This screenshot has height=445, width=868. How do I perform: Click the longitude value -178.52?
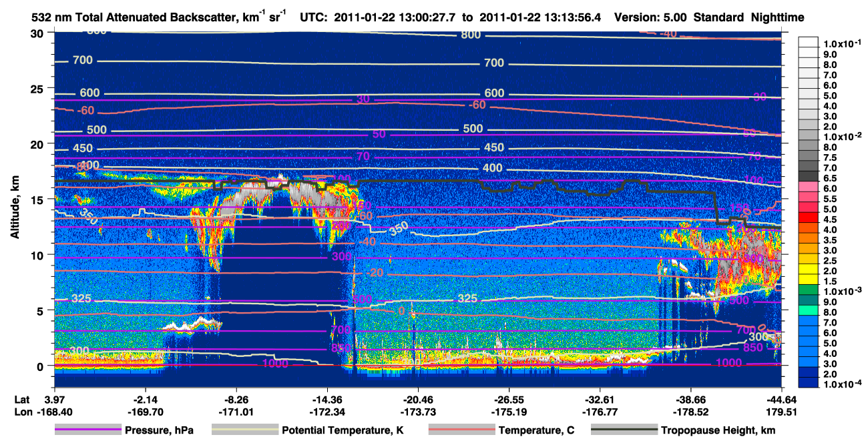691,412
